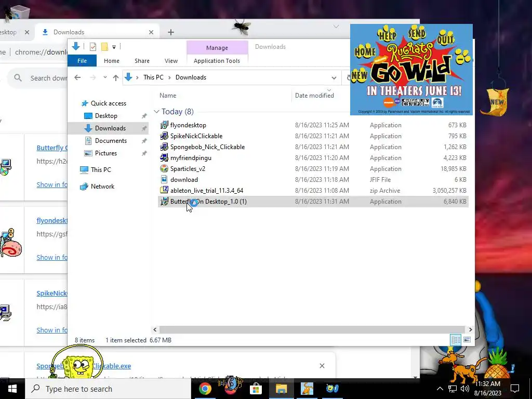Open the File menu in Explorer
The width and height of the screenshot is (532, 399).
(82, 61)
